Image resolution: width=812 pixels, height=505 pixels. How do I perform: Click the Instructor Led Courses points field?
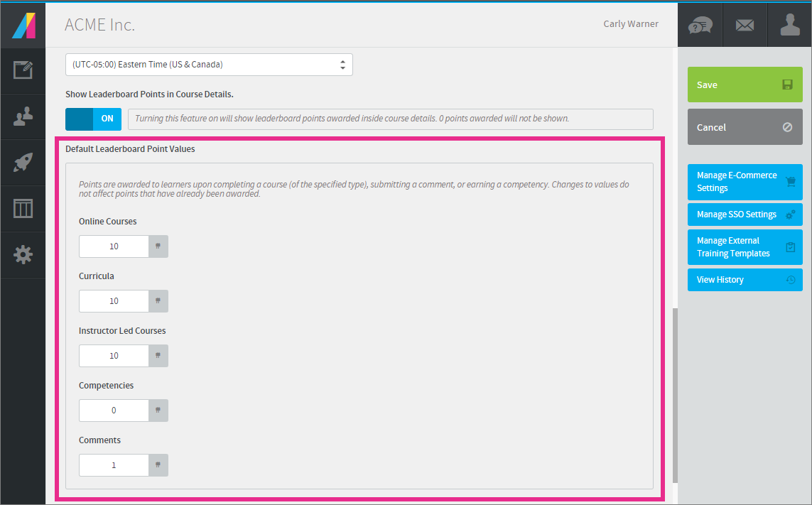tap(114, 356)
